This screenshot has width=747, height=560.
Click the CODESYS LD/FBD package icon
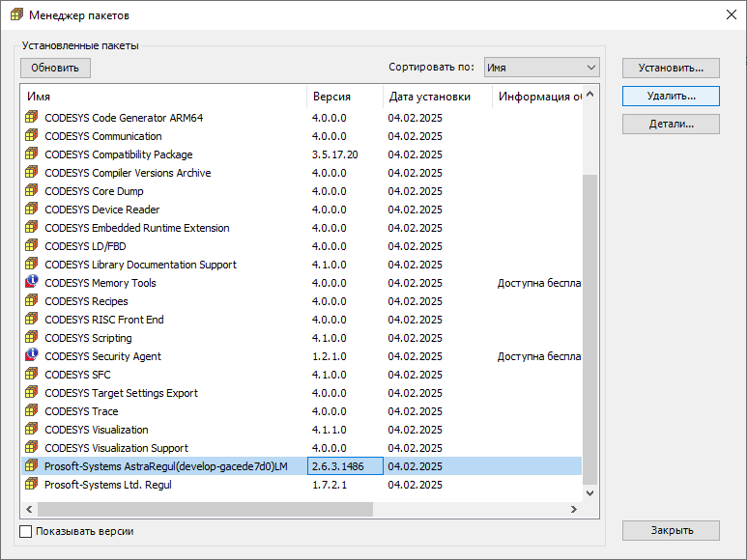(x=32, y=246)
